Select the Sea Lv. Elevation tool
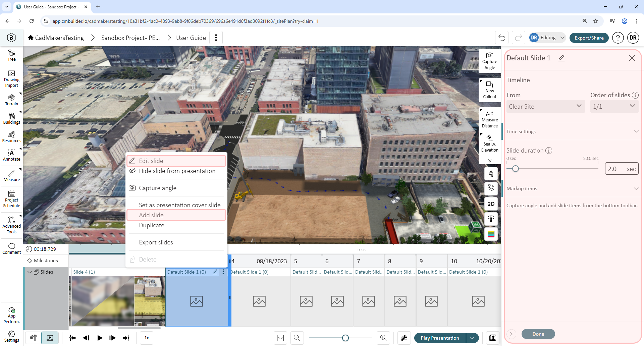644x346 pixels. (490, 143)
